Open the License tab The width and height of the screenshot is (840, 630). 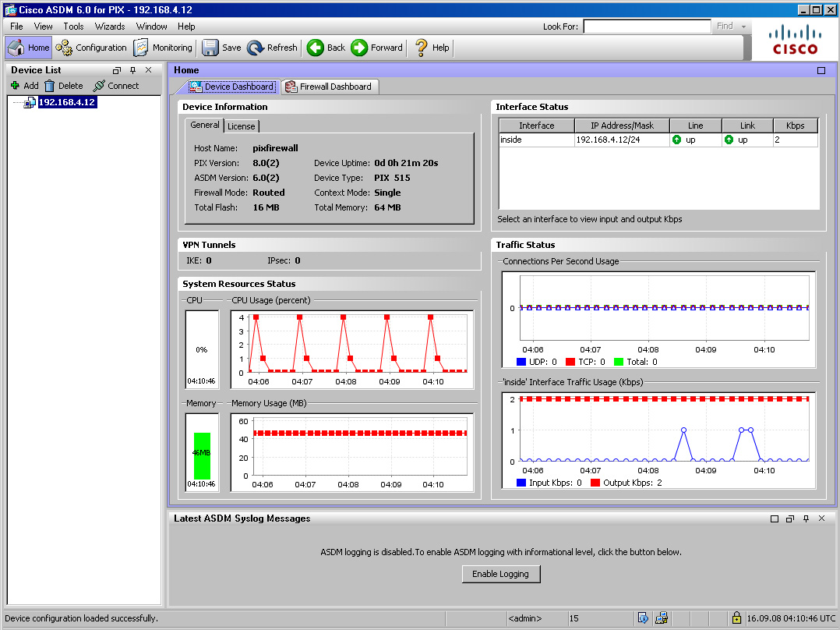(241, 126)
